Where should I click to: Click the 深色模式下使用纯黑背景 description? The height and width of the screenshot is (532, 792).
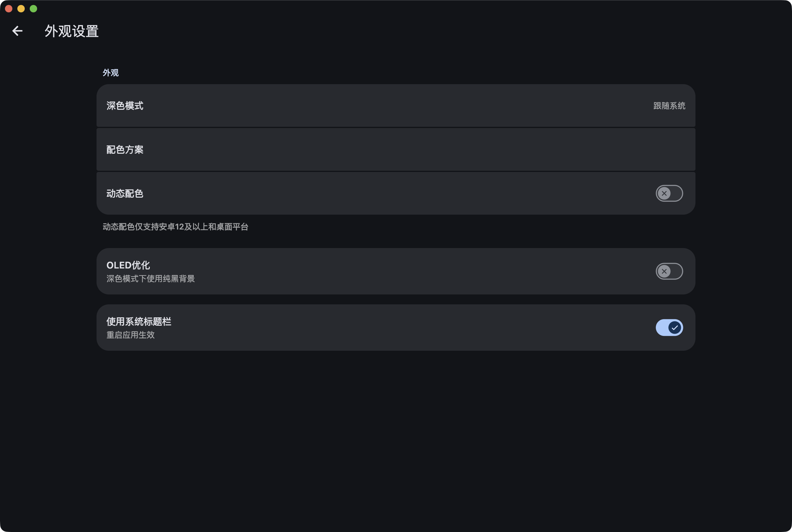[x=151, y=279]
